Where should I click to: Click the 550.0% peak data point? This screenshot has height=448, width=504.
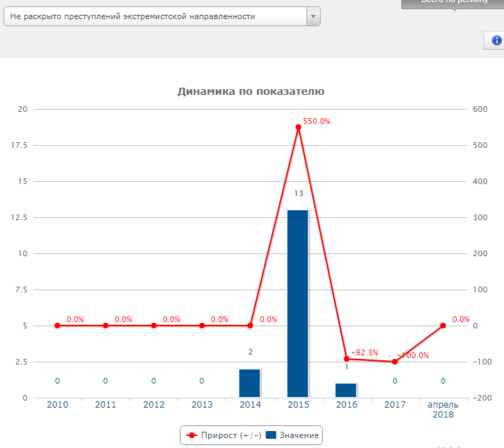point(298,127)
